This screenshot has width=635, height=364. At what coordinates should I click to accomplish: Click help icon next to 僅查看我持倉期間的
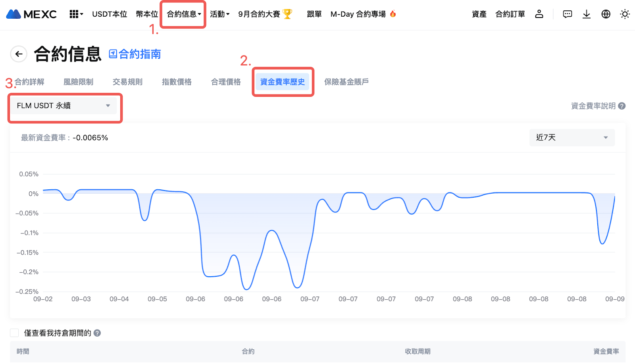tap(97, 333)
